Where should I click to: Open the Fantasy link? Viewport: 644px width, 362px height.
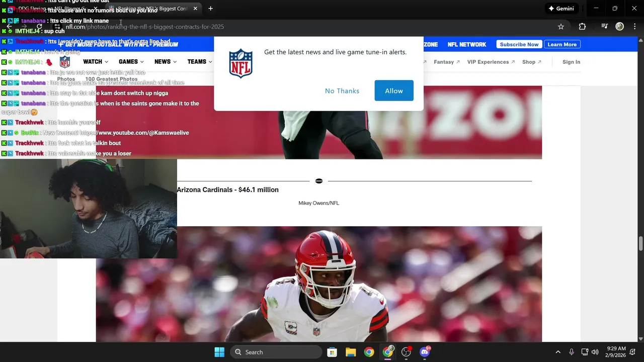pyautogui.click(x=447, y=62)
